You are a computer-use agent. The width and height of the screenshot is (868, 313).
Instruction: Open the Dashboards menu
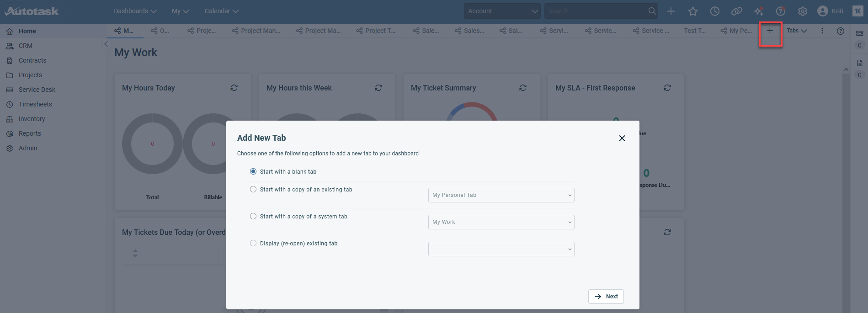tap(135, 11)
